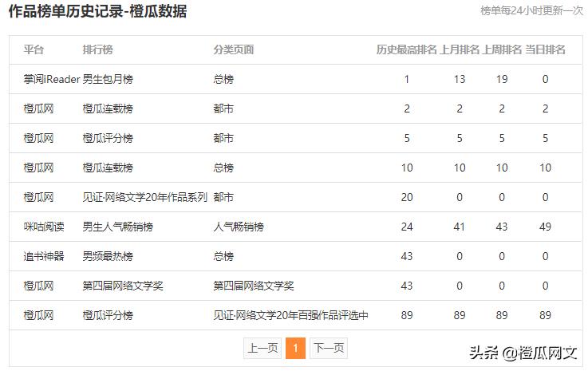Viewport: 588px width, 371px height.
Task: Select 第四届网络文学奖 in the category column
Action: (254, 286)
